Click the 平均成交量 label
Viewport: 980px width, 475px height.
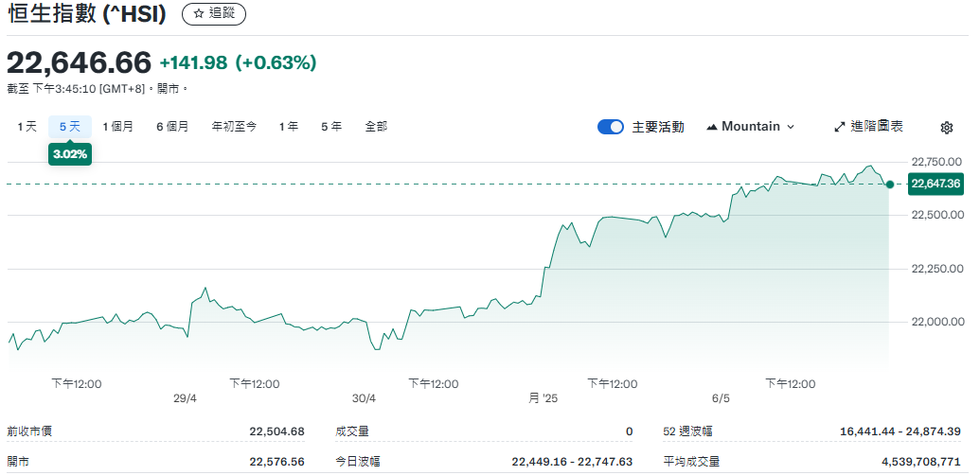pos(691,462)
